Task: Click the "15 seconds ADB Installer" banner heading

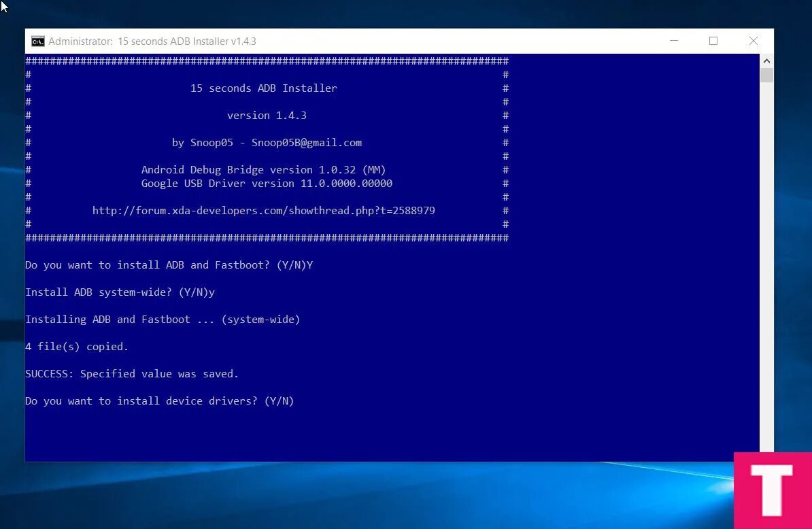Action: pos(264,88)
